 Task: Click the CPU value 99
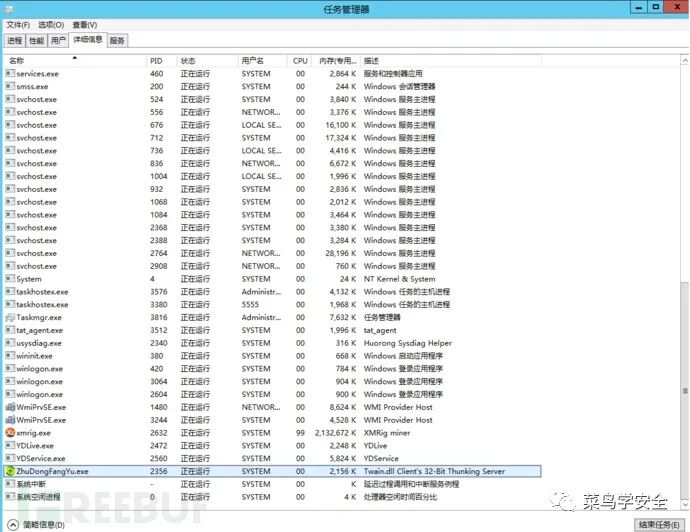coord(300,433)
